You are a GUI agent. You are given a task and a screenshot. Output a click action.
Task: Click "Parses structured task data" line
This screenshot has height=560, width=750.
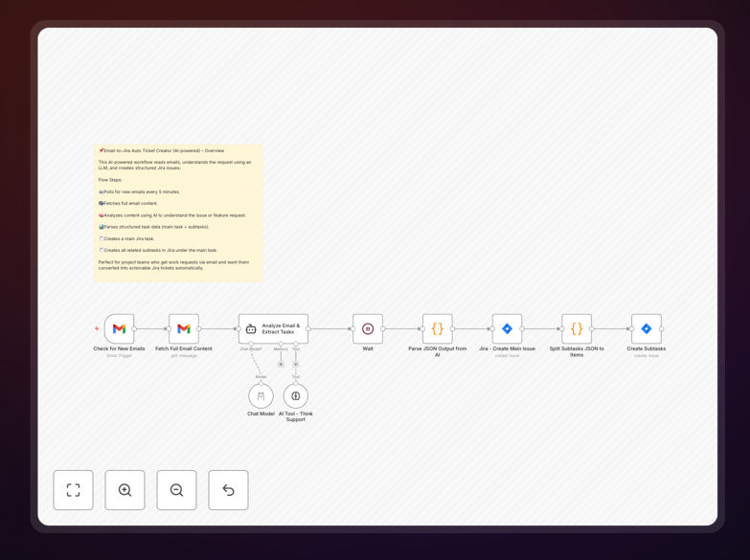154,227
